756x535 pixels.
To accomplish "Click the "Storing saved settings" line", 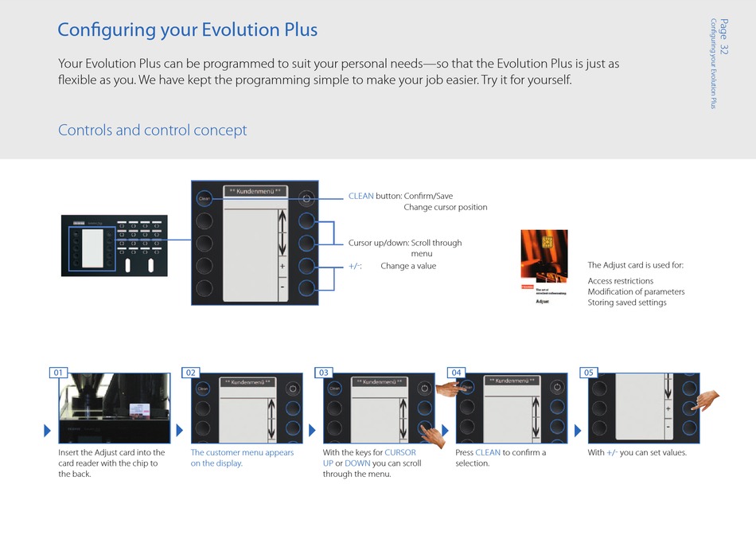I will tap(627, 303).
